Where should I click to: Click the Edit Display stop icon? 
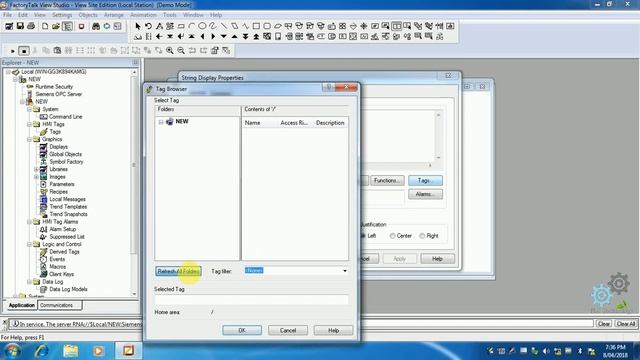[x=24, y=51]
